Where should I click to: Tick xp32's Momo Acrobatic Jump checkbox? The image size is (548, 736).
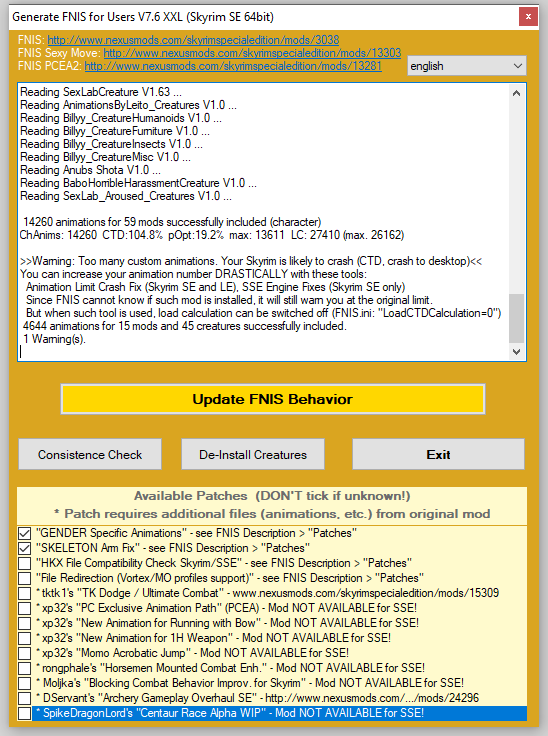(x=24, y=653)
